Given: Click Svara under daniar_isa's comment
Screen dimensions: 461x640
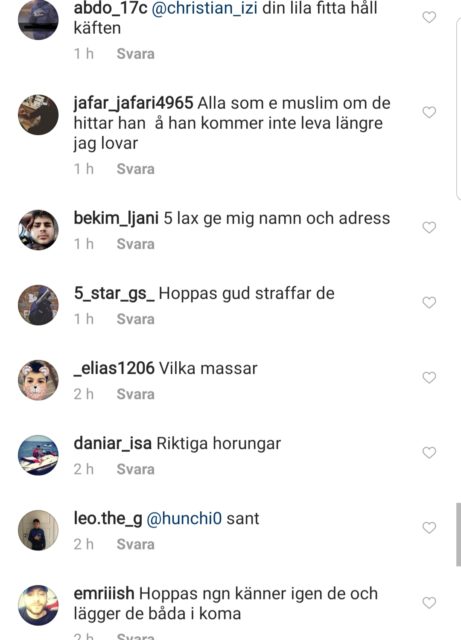Looking at the screenshot, I should pos(136,469).
